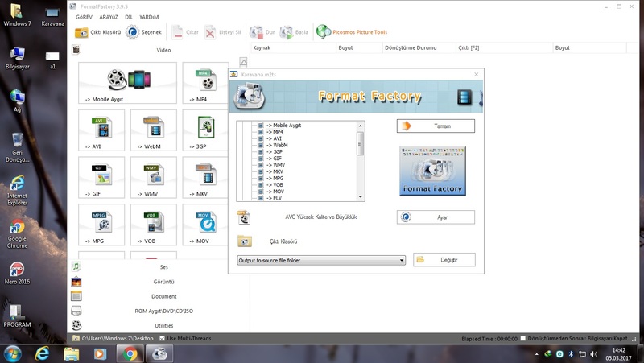
Task: Open Internet Explorer from taskbar
Action: tap(42, 353)
